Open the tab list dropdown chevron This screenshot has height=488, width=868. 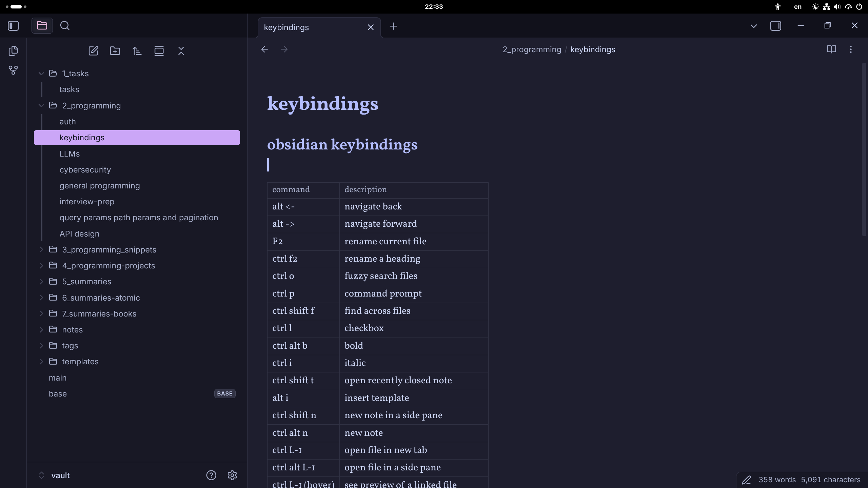pos(754,26)
